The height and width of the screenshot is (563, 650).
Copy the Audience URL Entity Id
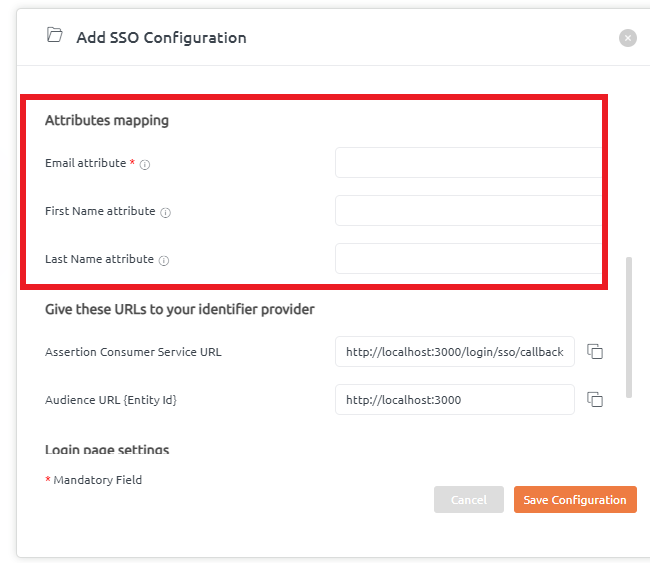pyautogui.click(x=594, y=400)
